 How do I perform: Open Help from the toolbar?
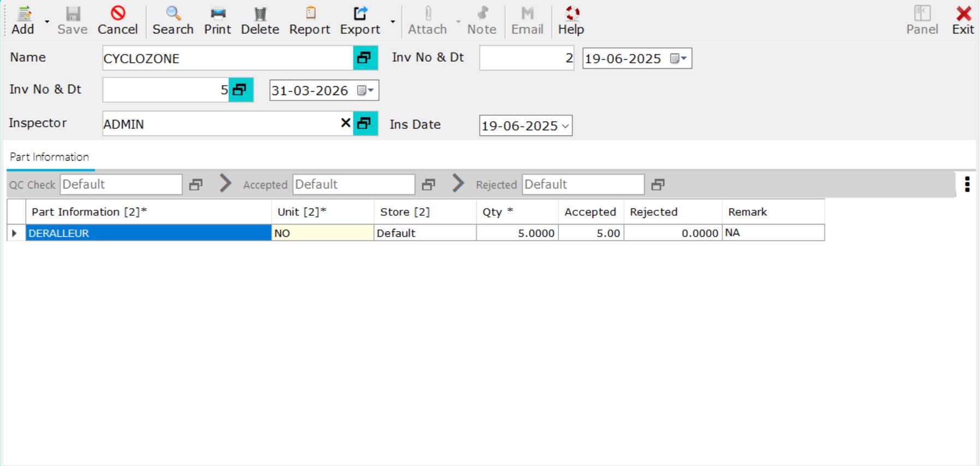tap(571, 21)
